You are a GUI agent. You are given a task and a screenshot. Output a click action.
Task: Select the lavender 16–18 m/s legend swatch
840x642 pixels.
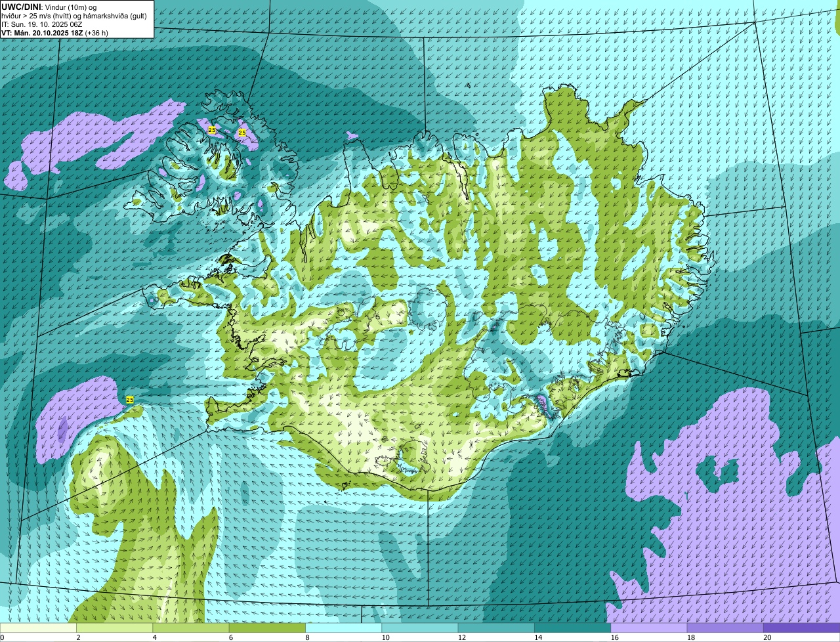(649, 628)
